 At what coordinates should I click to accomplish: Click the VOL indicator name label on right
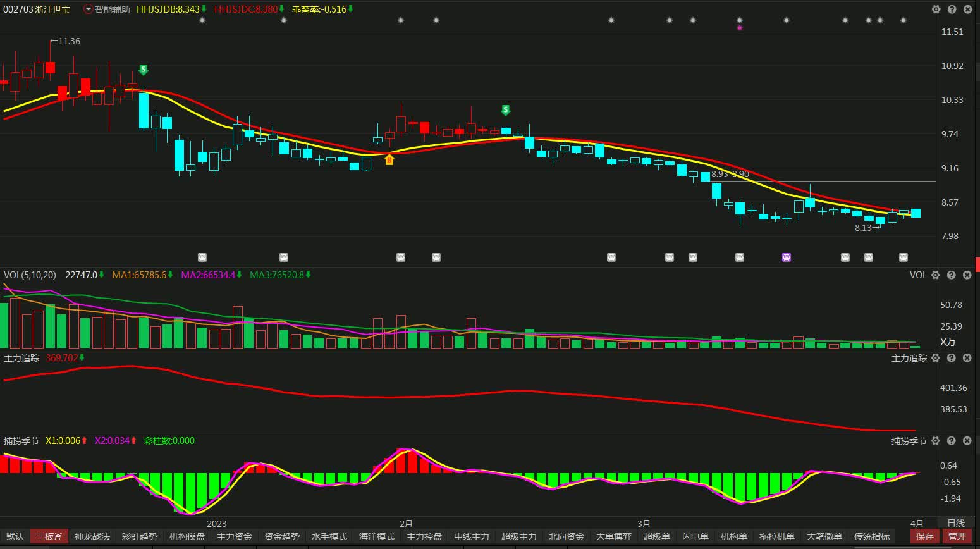pyautogui.click(x=918, y=275)
